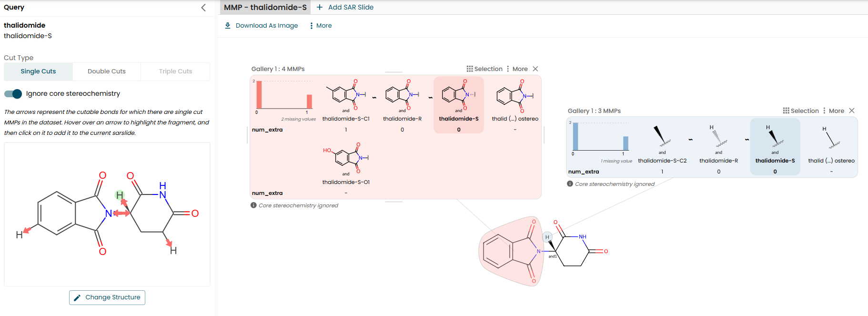The width and height of the screenshot is (868, 316).
Task: Click the tall red histogram bar at 0
Action: coord(259,95)
